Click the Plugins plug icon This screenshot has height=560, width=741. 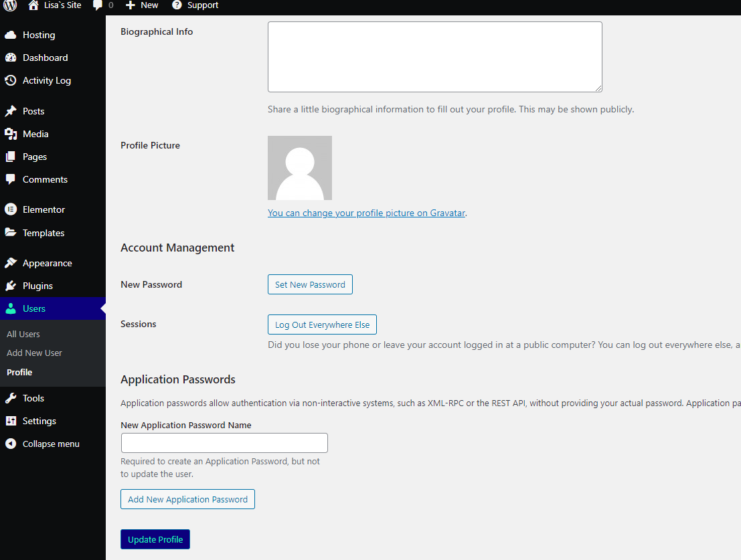[11, 286]
